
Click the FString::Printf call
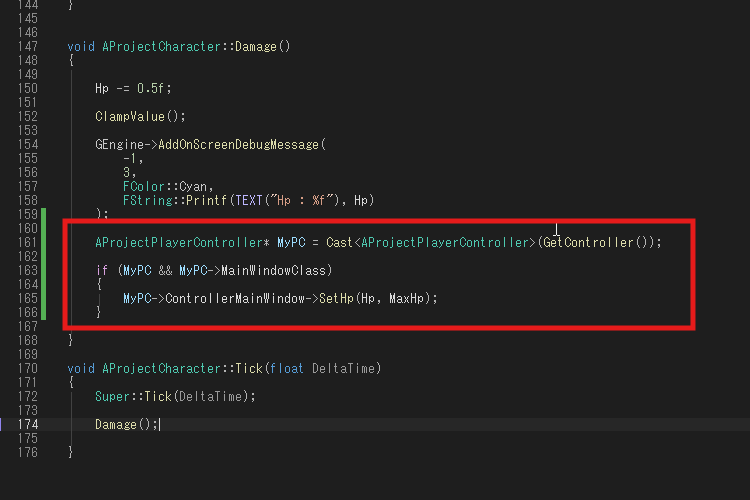[175, 200]
